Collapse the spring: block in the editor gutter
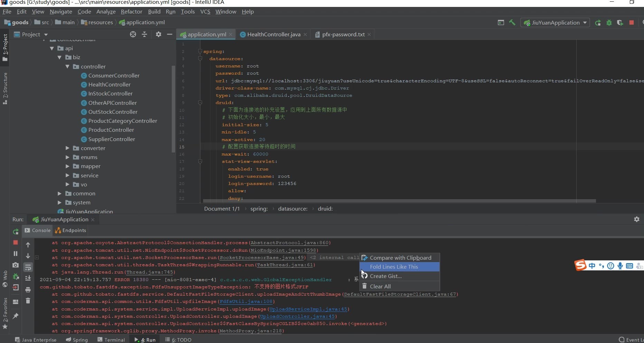The height and width of the screenshot is (343, 644). click(200, 51)
